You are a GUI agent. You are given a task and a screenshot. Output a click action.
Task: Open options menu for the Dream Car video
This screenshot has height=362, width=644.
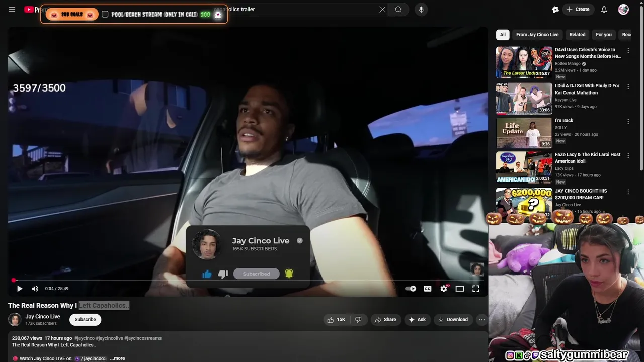click(628, 192)
